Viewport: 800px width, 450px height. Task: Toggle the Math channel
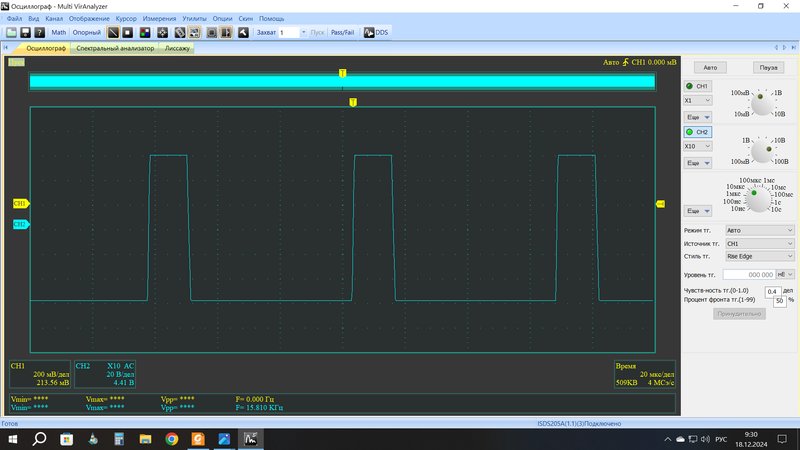[59, 32]
